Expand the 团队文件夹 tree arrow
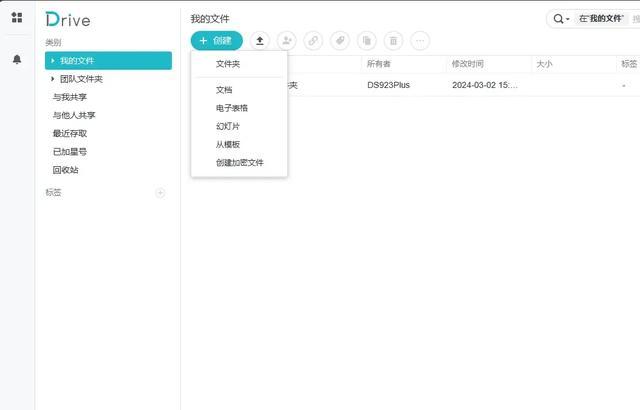The width and height of the screenshot is (640, 410). point(52,79)
